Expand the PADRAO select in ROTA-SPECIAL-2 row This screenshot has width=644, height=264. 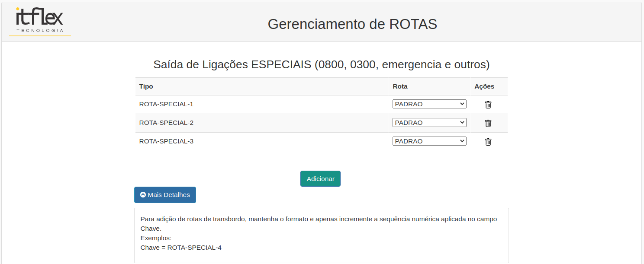point(429,123)
